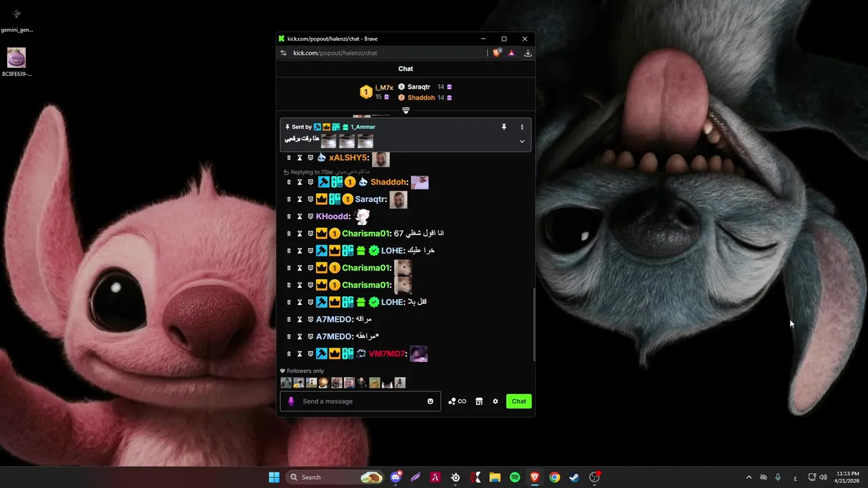Click the download icon in address bar
The height and width of the screenshot is (488, 868).
click(528, 53)
